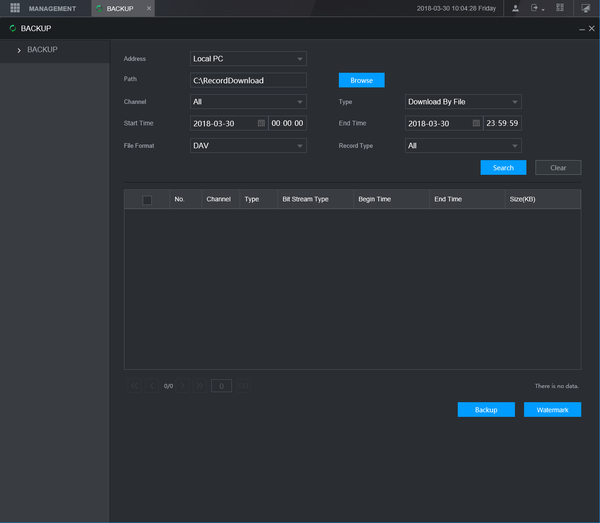Open the File Format DAV dropdown
Viewport: 600px width, 523px height.
pos(248,145)
